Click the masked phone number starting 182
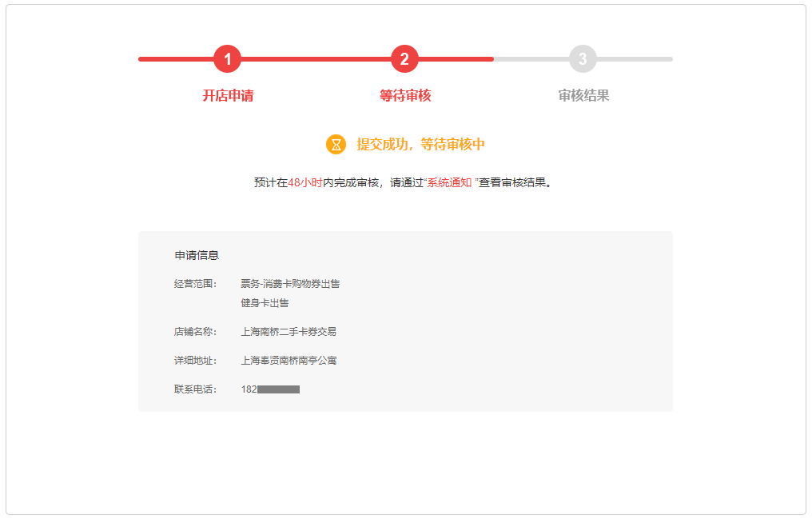This screenshot has width=812, height=519. [270, 389]
